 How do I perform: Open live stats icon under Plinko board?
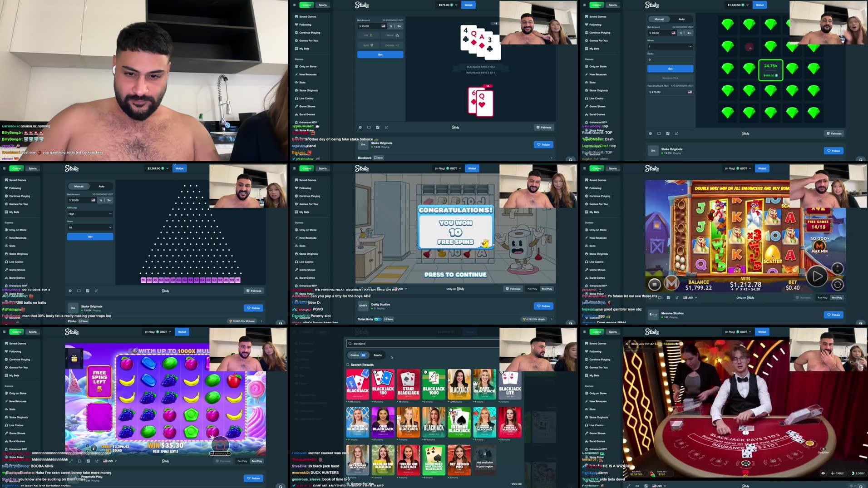(87, 291)
